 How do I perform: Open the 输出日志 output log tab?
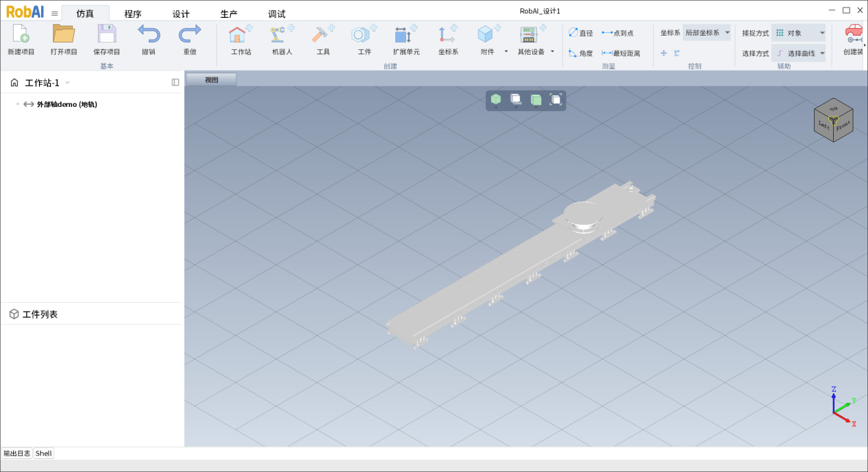coord(17,453)
